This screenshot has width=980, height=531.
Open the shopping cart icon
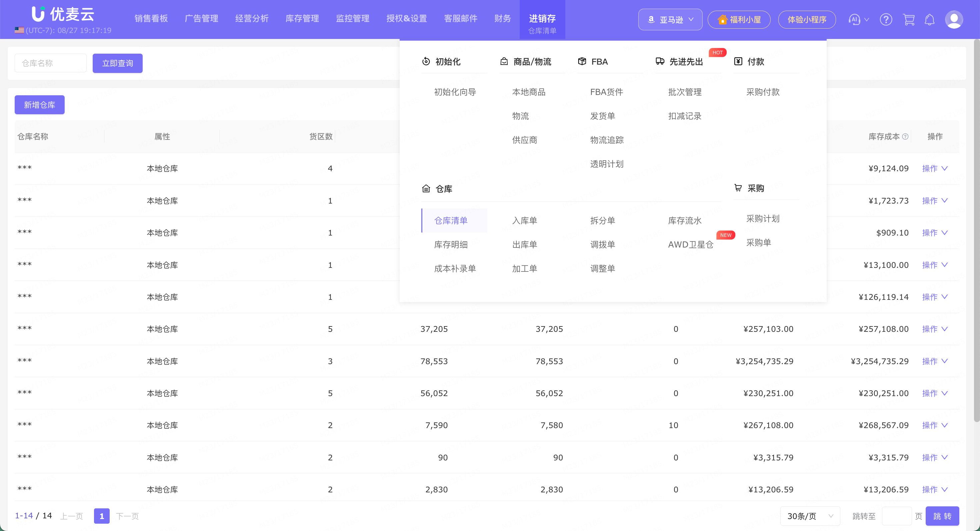(x=908, y=19)
